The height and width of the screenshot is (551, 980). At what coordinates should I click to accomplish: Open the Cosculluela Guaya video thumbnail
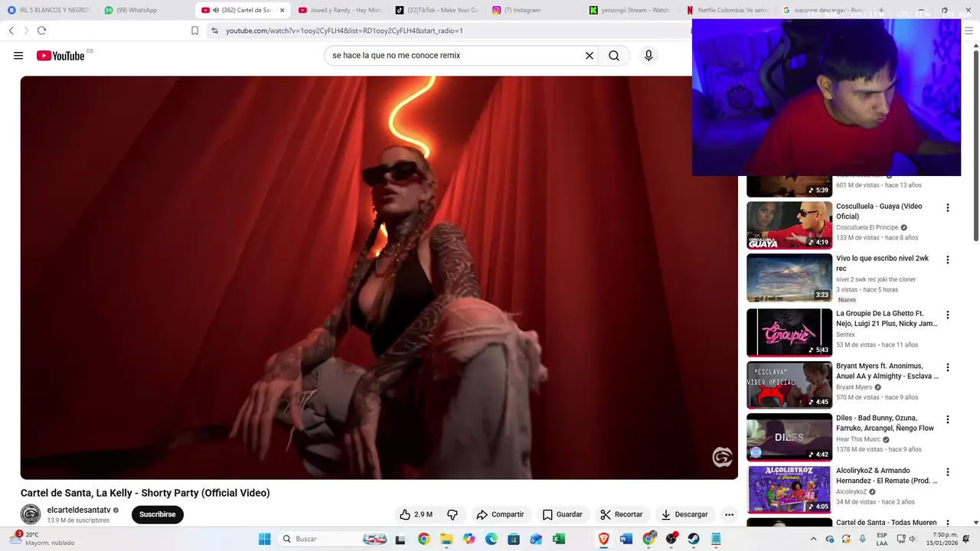coord(789,225)
